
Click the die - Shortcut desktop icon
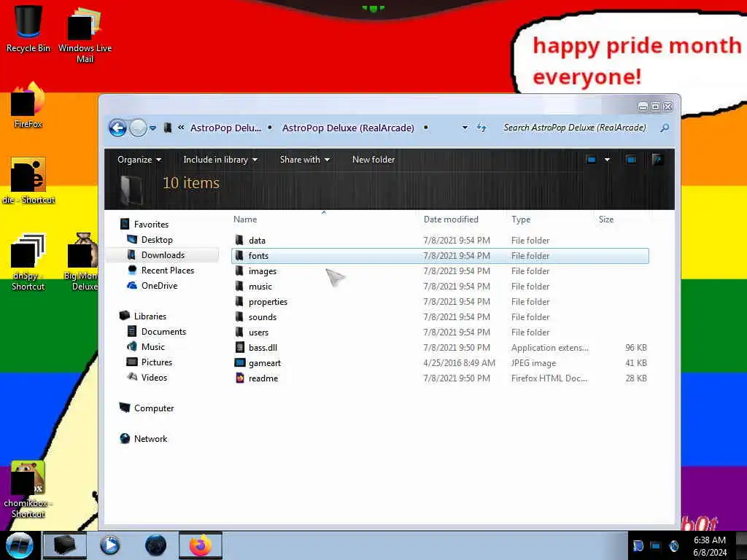coord(28,182)
